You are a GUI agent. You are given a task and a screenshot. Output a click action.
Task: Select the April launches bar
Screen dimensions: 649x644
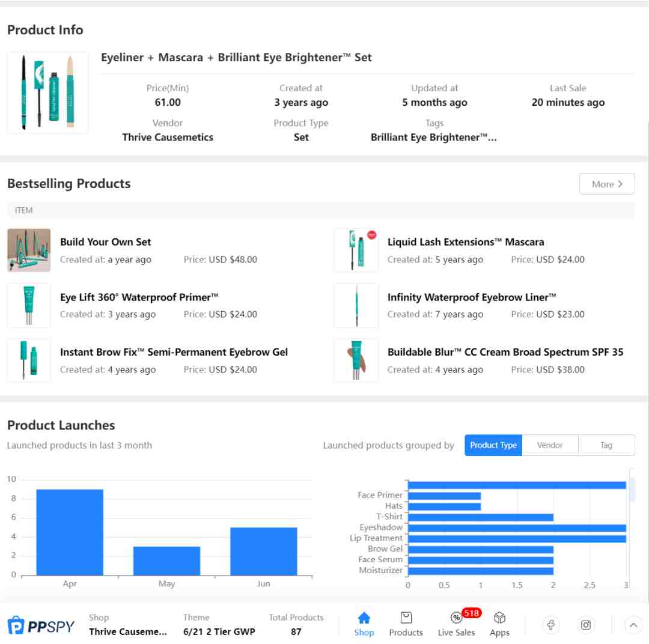tap(70, 532)
